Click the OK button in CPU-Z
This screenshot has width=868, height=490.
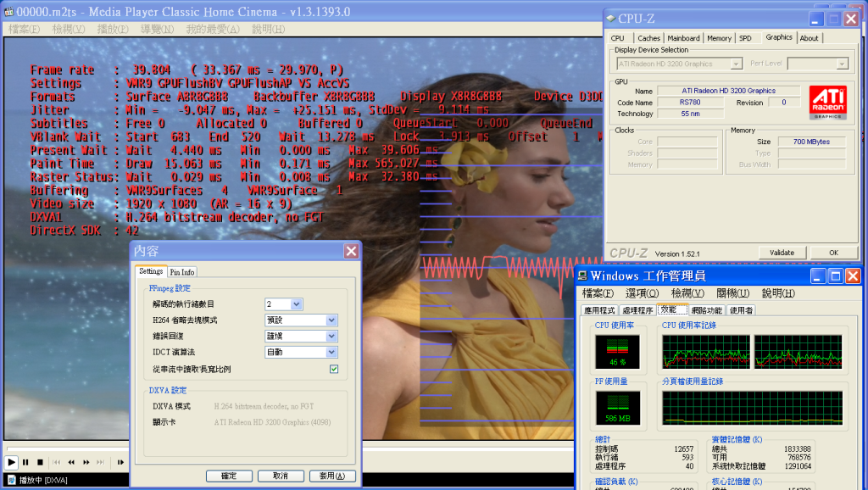834,253
